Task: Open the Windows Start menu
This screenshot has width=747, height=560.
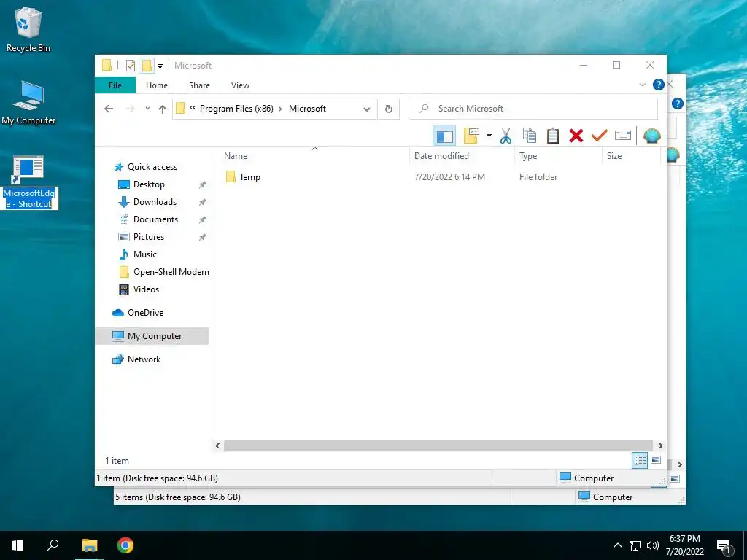Action: (18, 545)
